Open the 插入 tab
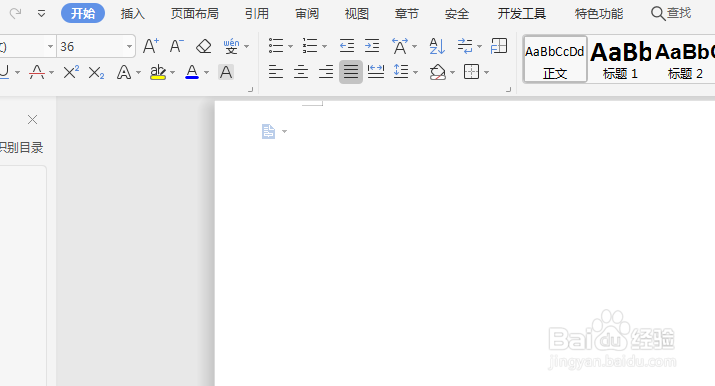The width and height of the screenshot is (715, 386). pyautogui.click(x=133, y=14)
